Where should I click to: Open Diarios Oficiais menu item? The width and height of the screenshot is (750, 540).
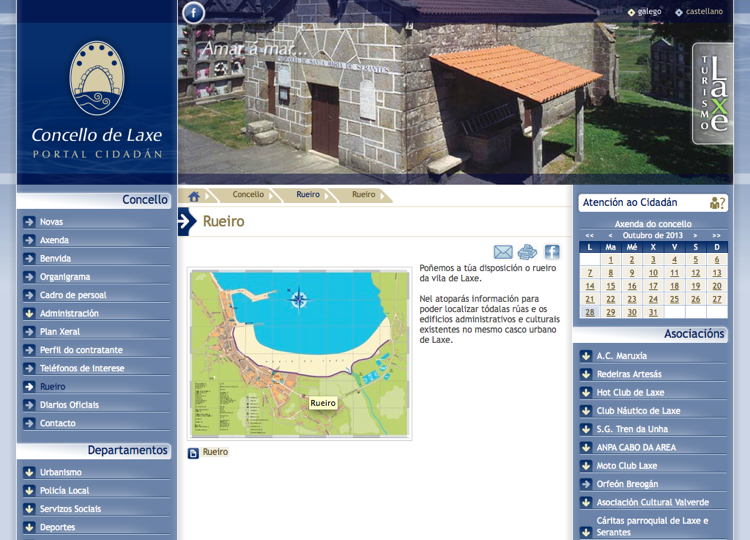(x=69, y=405)
